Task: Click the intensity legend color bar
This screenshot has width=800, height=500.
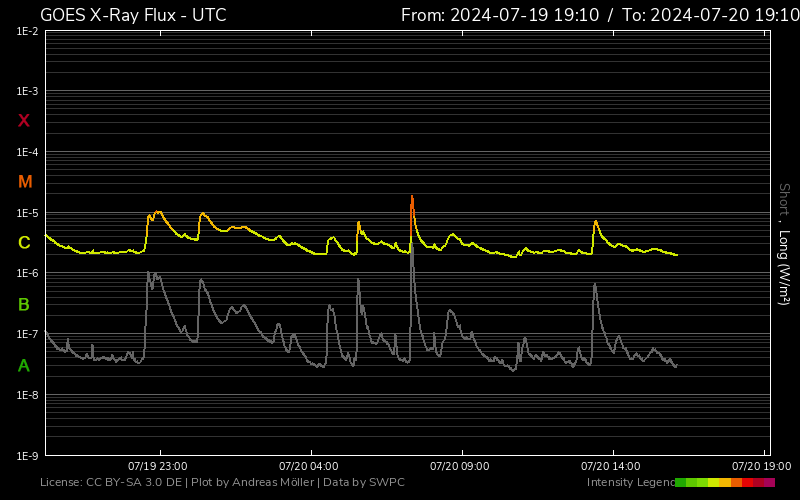Action: click(x=725, y=483)
